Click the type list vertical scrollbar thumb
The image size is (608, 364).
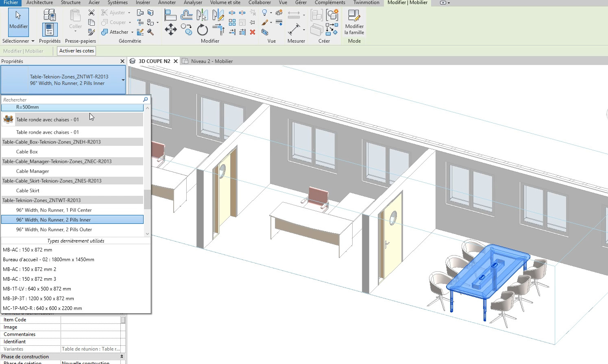coord(147,199)
